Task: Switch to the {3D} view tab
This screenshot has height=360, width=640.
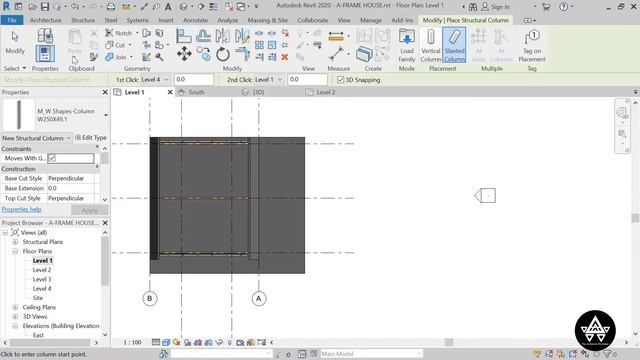Action: pos(258,92)
